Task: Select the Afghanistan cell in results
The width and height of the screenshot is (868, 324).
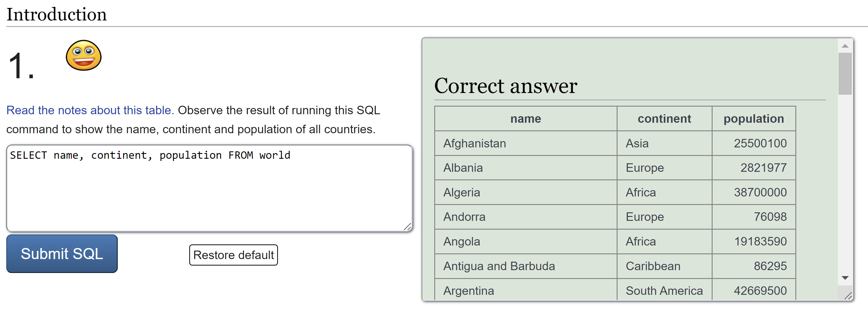Action: pos(475,143)
